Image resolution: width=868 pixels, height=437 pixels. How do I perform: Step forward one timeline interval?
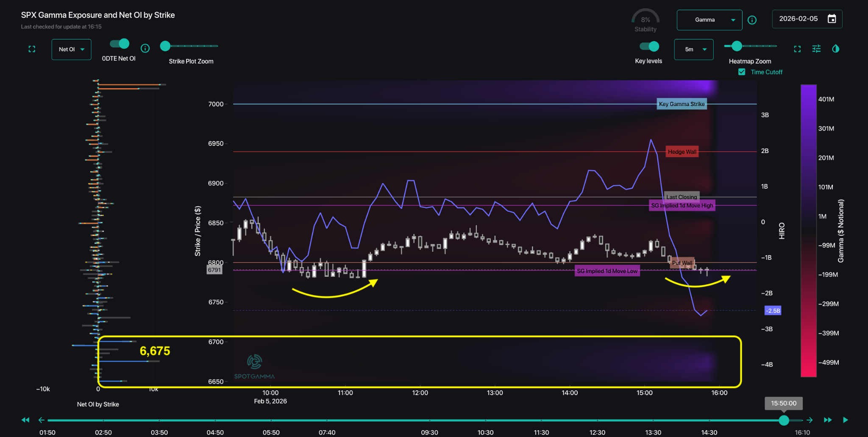(x=810, y=420)
